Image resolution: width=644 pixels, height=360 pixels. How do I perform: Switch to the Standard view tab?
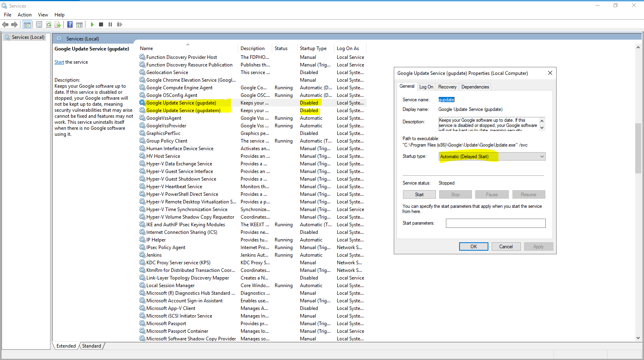click(91, 346)
